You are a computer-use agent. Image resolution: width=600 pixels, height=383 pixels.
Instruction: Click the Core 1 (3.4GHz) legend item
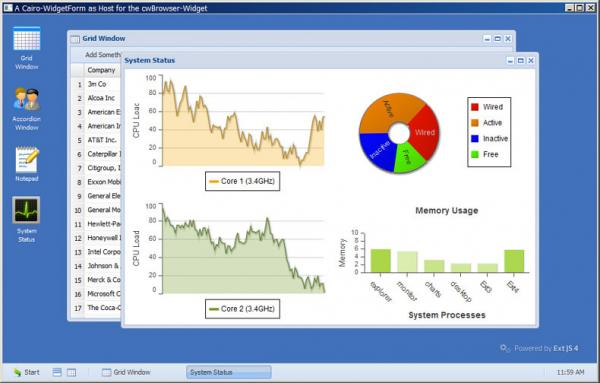point(243,181)
